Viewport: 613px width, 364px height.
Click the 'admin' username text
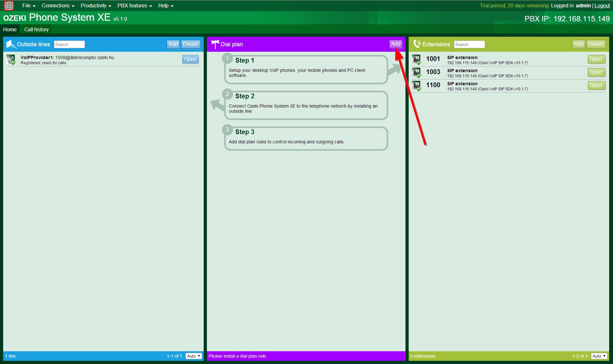pos(583,5)
